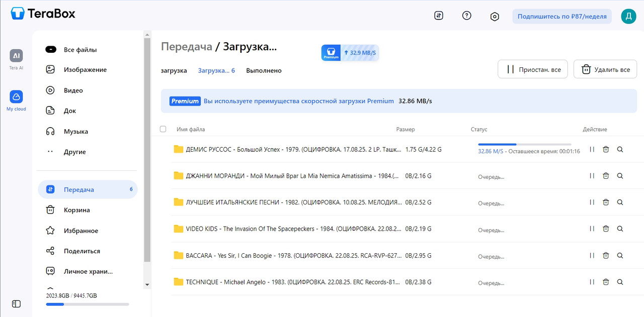Click the TeraBox logo
The width and height of the screenshot is (644, 317).
43,14
